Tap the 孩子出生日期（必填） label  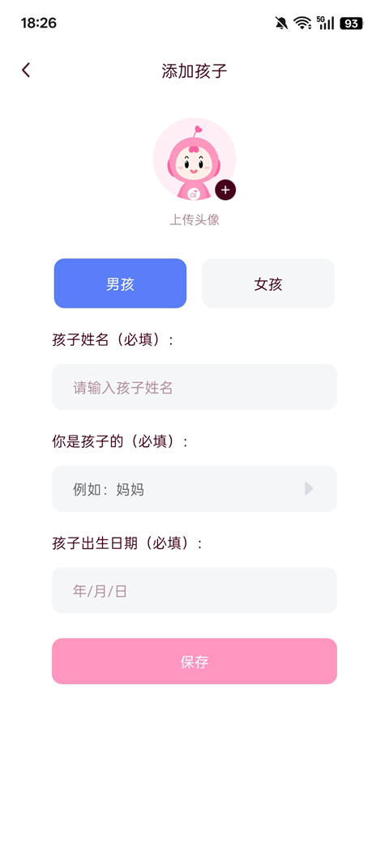click(127, 543)
